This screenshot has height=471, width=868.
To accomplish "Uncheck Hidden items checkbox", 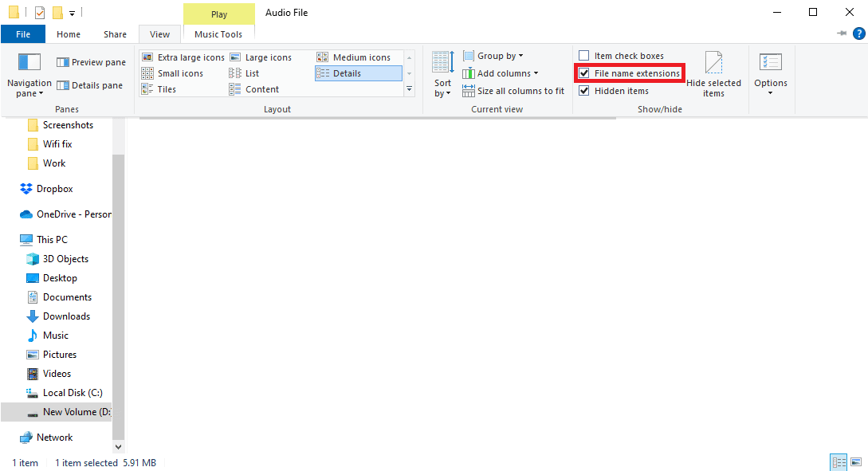I will click(x=584, y=91).
